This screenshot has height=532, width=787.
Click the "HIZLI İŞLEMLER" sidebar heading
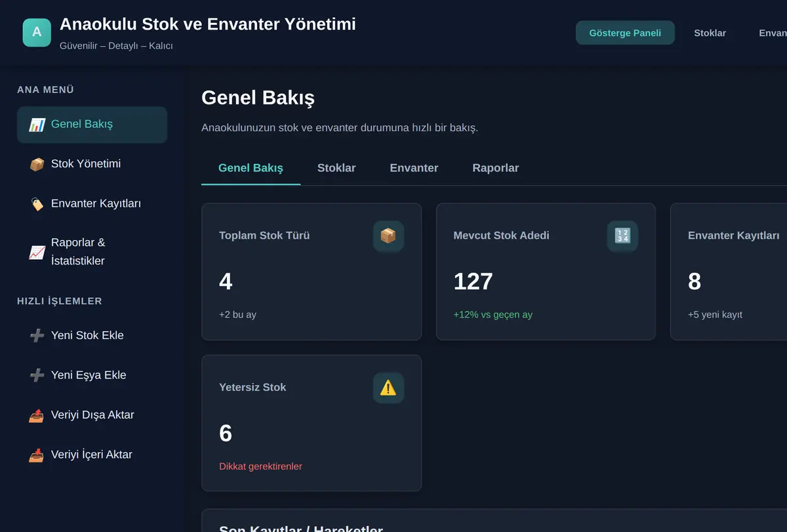point(60,301)
